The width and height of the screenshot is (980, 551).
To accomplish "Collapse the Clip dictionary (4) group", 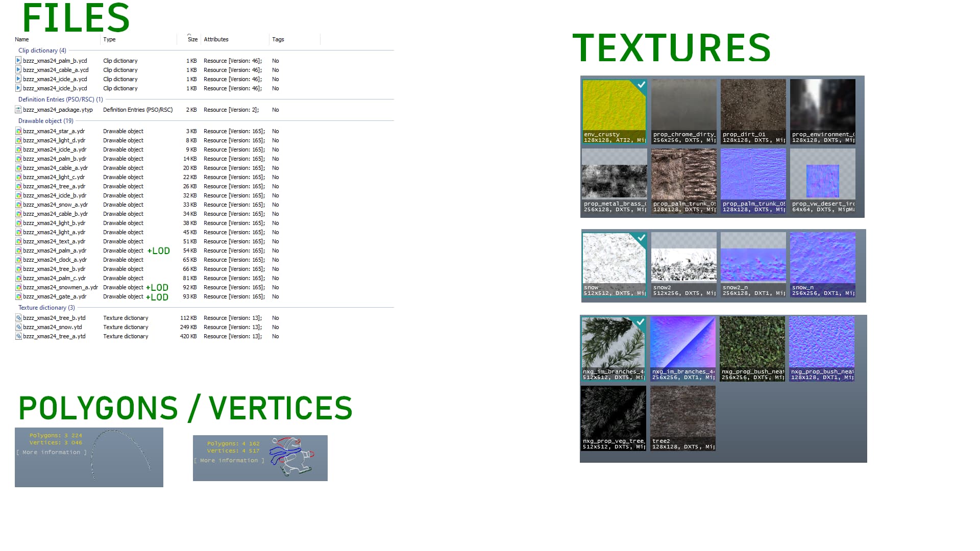I will click(x=42, y=51).
